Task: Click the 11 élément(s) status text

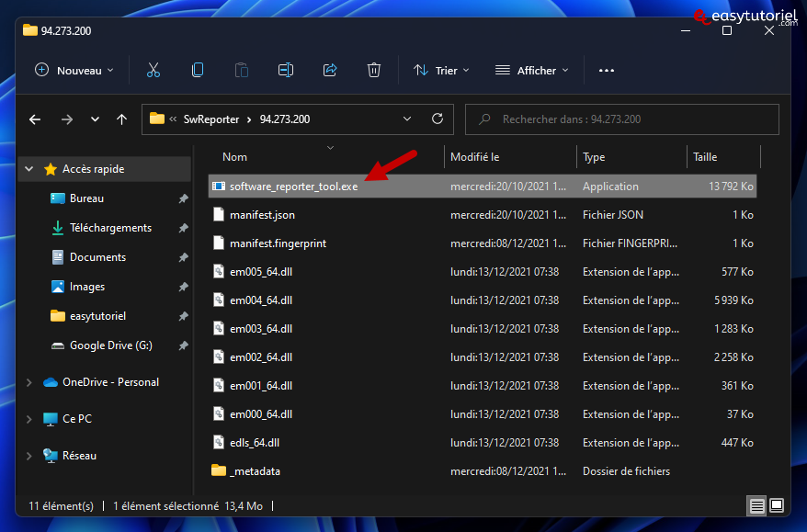Action: coord(62,506)
